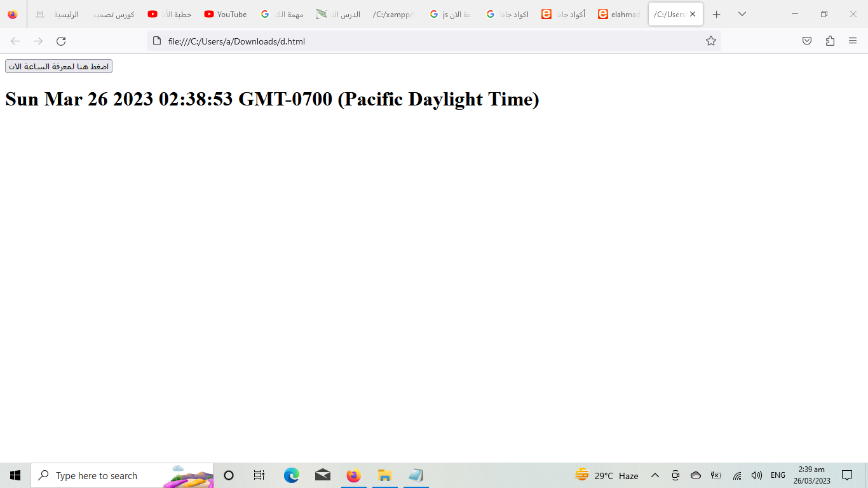The image size is (868, 488).
Task: Launch Microsoft Edge from the taskbar
Action: point(292,475)
